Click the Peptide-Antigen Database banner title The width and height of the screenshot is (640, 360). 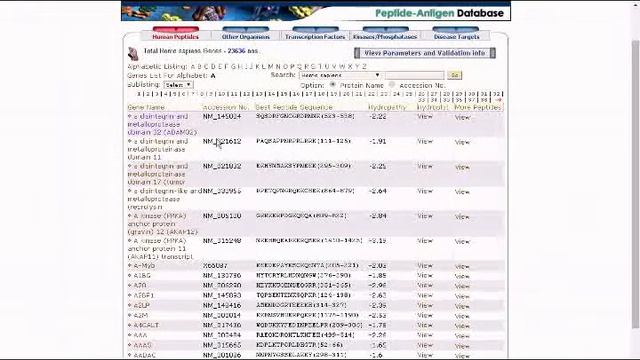(439, 13)
